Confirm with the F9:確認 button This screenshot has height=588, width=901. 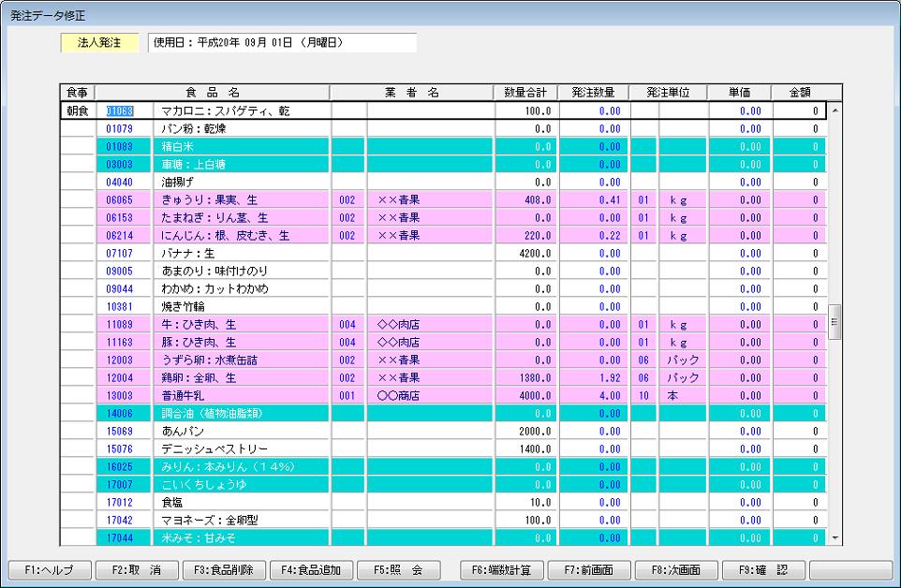pyautogui.click(x=763, y=569)
